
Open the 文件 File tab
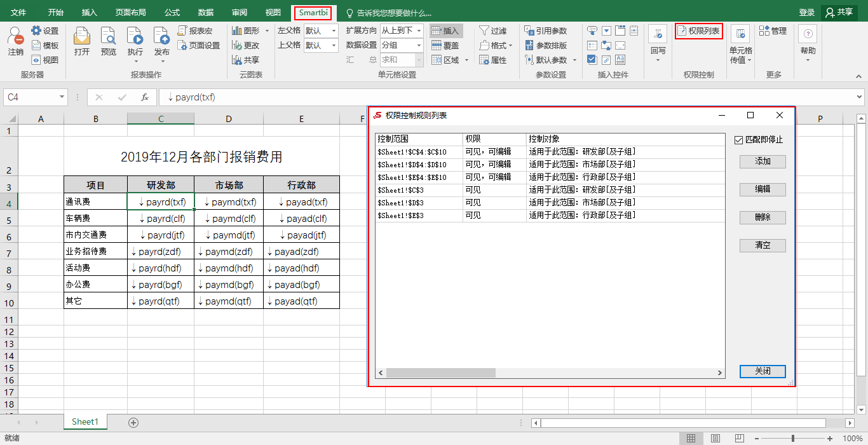pos(18,13)
